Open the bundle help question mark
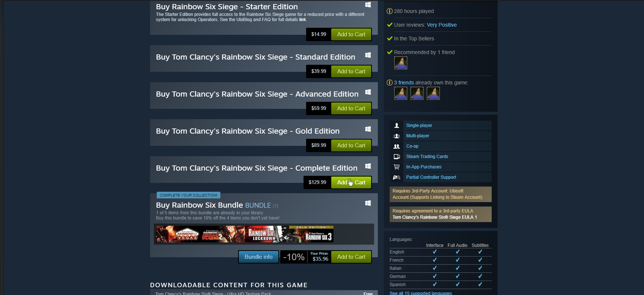 (275, 206)
